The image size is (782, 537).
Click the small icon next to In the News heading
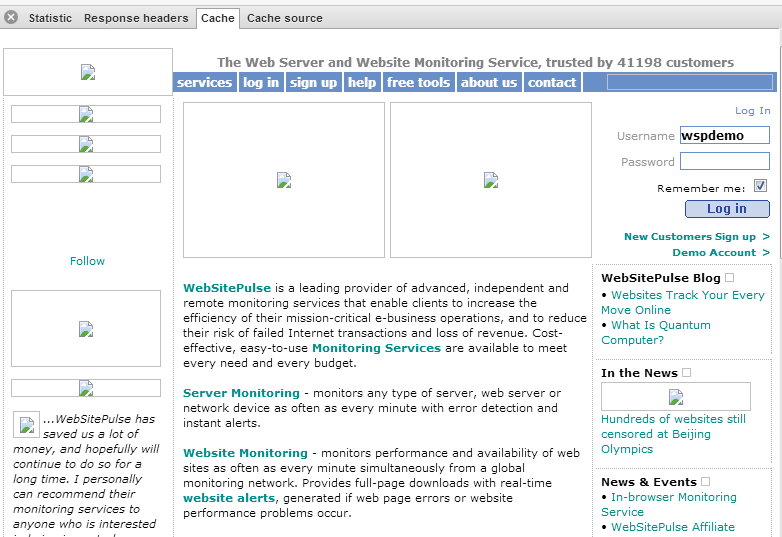point(687,372)
